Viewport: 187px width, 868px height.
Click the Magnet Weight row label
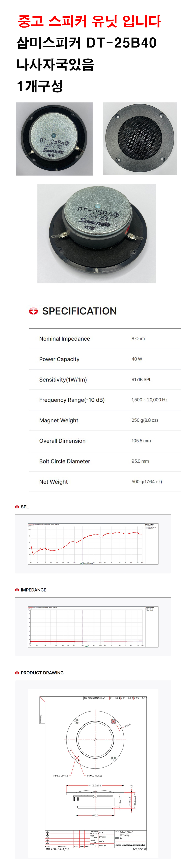[x=58, y=420]
